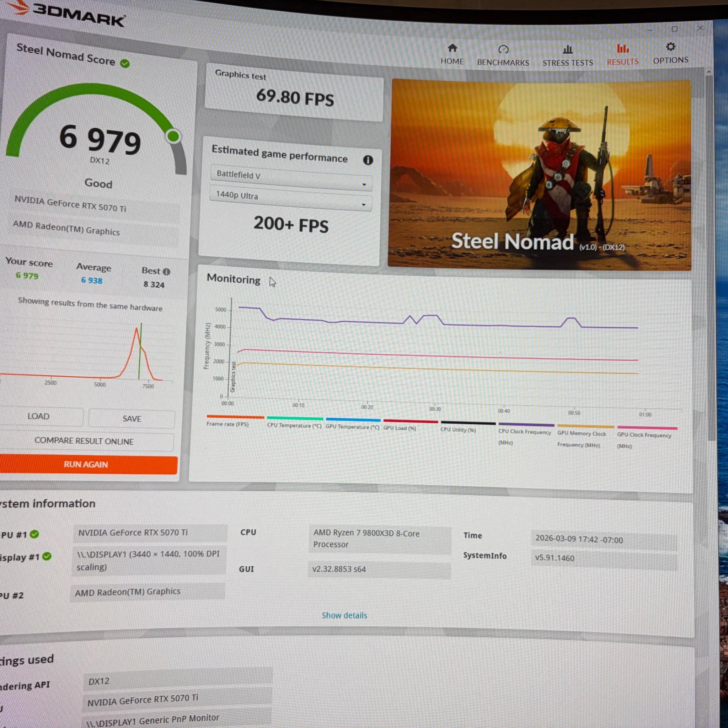
Task: Click the SAVE button
Action: (132, 419)
